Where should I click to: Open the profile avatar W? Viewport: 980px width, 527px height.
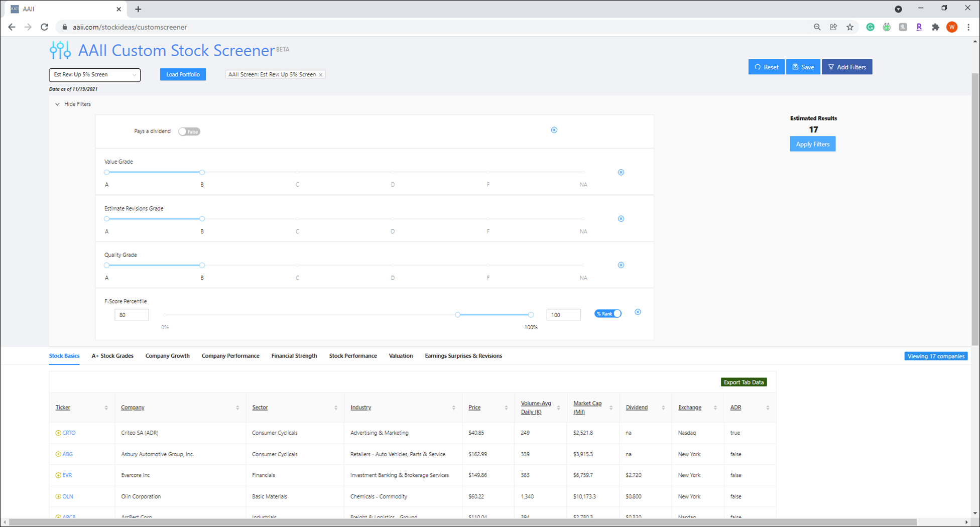pyautogui.click(x=952, y=27)
